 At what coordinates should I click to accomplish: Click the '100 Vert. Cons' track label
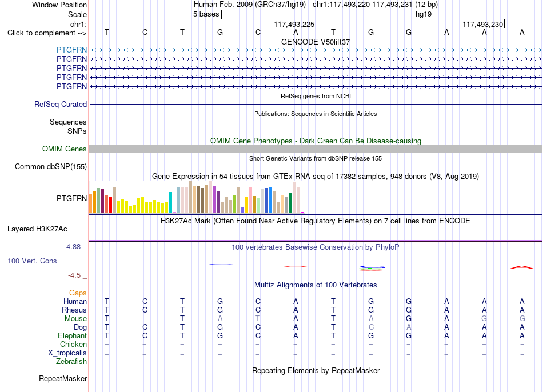pos(32,261)
